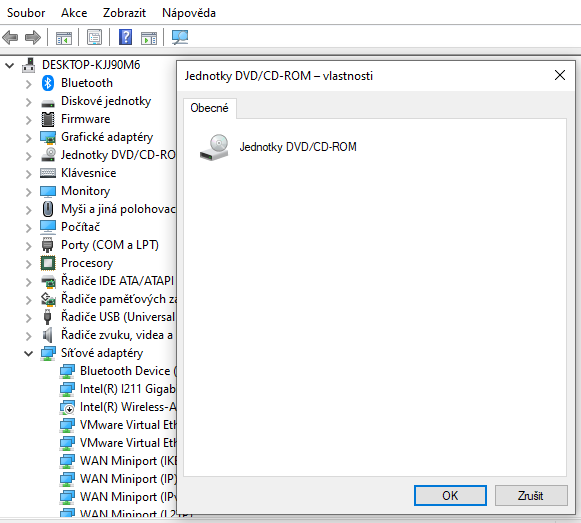Select Bluetooth Device network adapter
This screenshot has height=523, width=581.
tap(129, 371)
